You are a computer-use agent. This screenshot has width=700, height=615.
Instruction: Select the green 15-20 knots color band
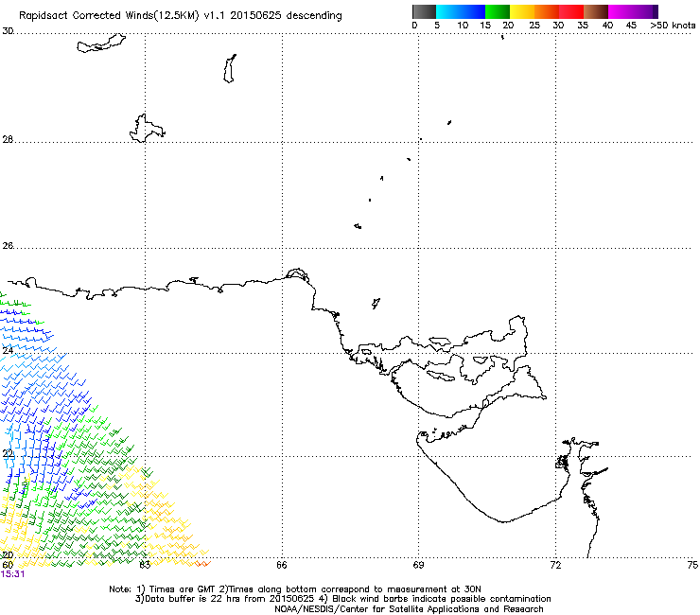(498, 11)
